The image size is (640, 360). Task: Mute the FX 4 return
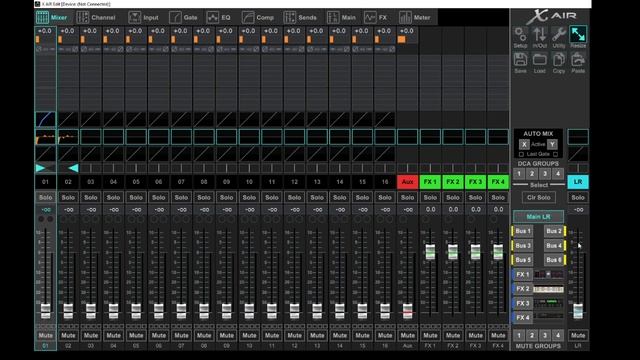(x=498, y=336)
